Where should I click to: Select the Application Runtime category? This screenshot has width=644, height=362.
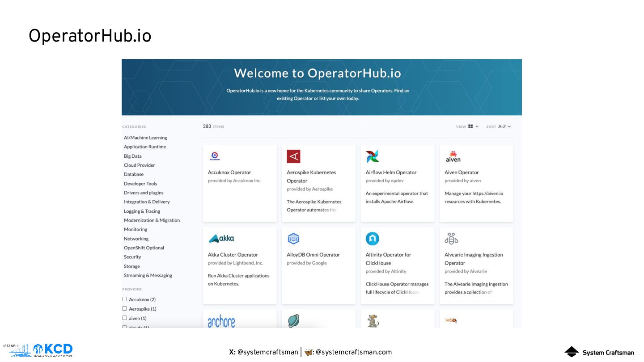(145, 147)
